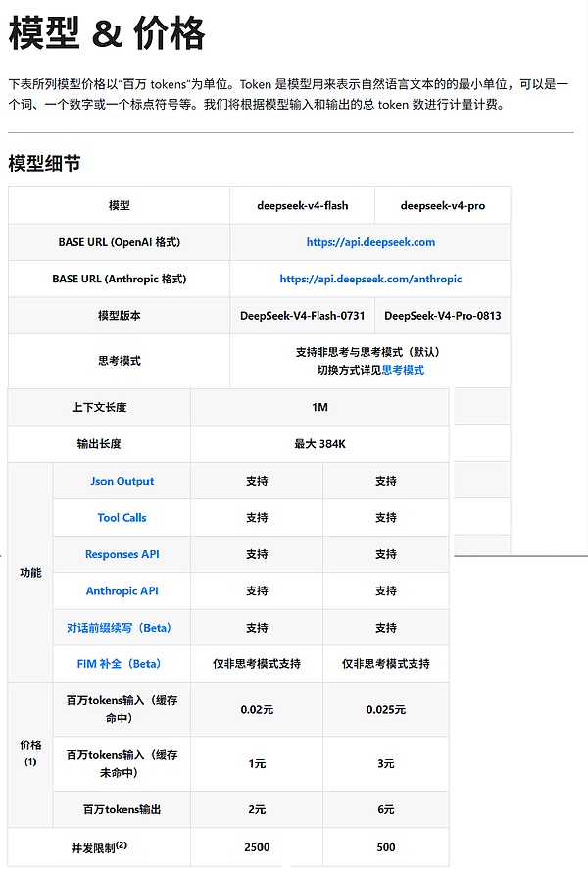Viewport: 588px width, 869px height.
Task: Click the 1M context length value
Action: click(319, 407)
